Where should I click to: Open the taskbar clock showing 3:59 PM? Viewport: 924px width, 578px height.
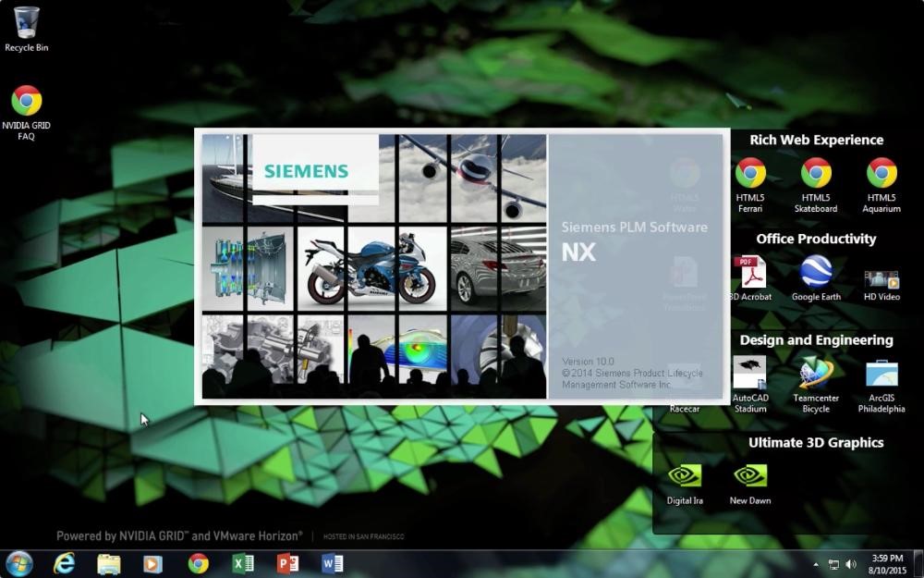(x=887, y=564)
